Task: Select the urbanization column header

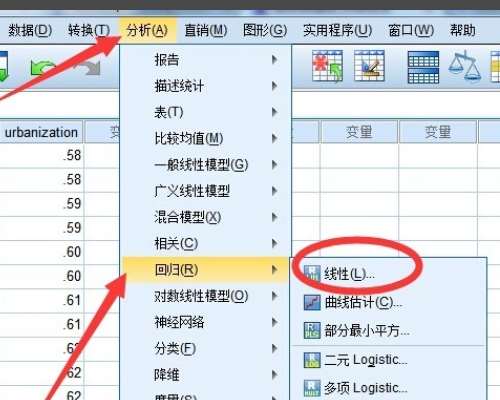Action: [41, 132]
